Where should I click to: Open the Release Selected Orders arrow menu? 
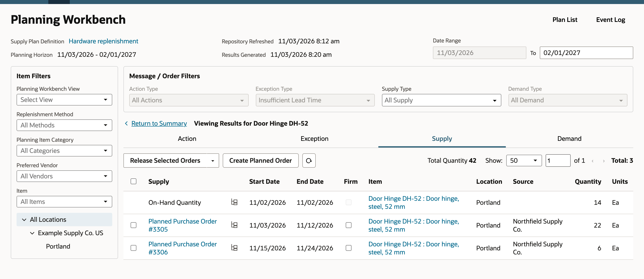click(x=213, y=161)
